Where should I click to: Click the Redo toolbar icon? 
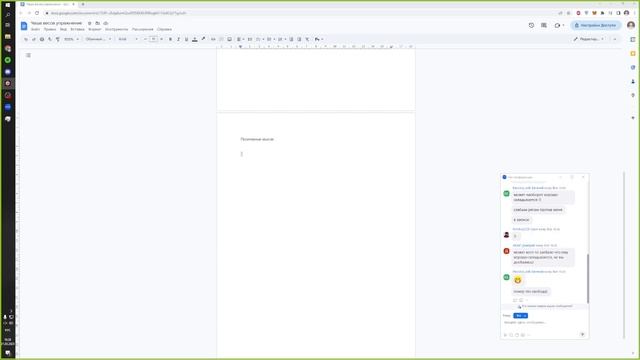34,39
